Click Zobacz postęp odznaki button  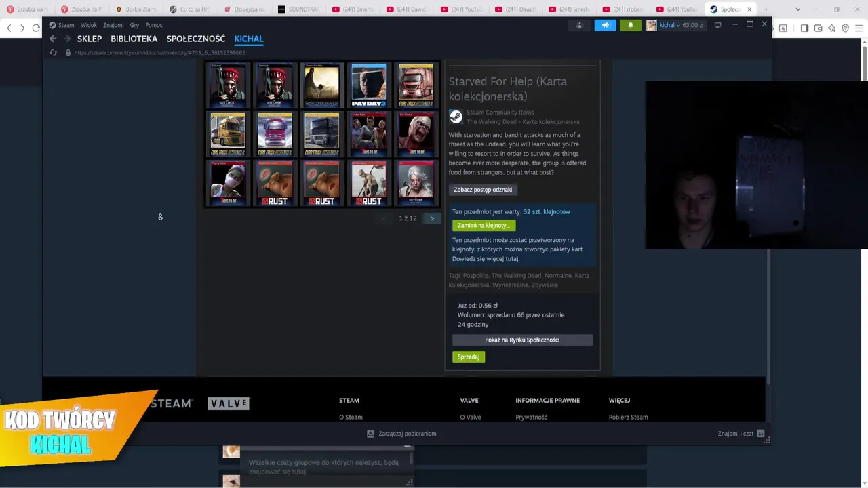[483, 190]
